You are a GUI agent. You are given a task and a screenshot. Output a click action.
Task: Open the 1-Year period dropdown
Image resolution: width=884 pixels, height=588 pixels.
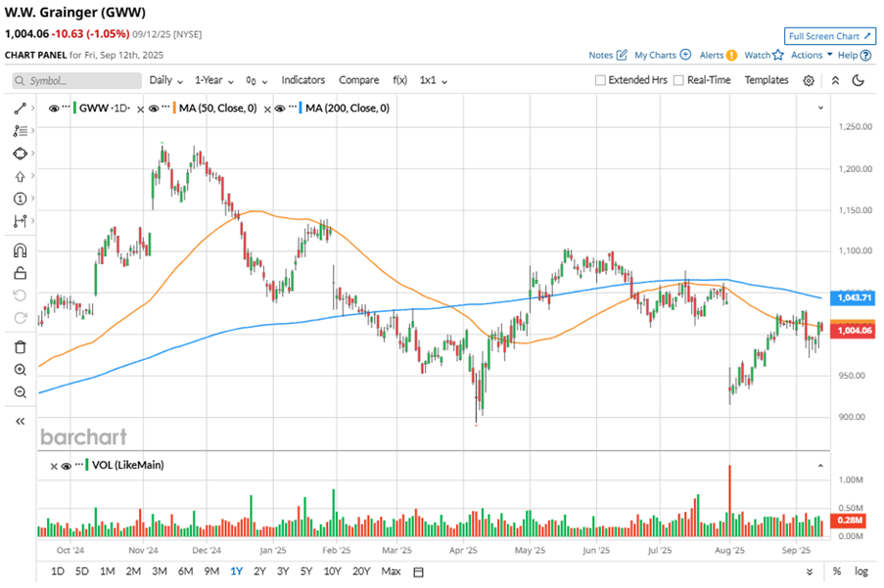[213, 80]
